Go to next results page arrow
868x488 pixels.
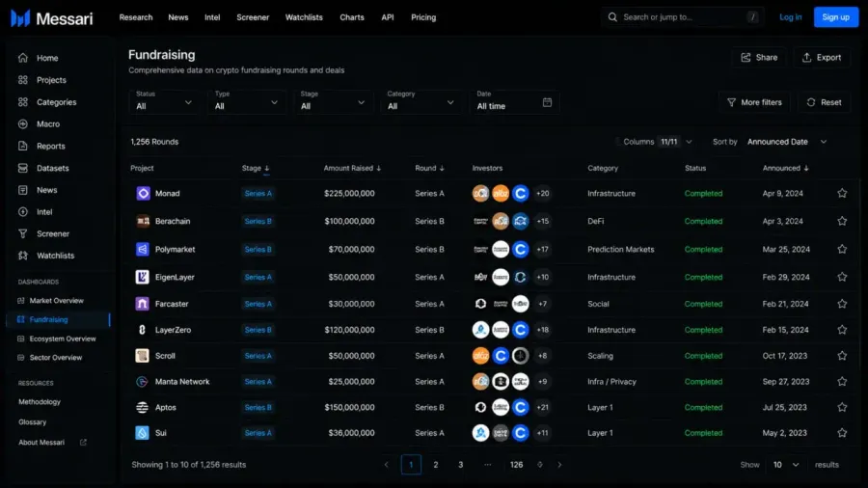[x=559, y=465]
